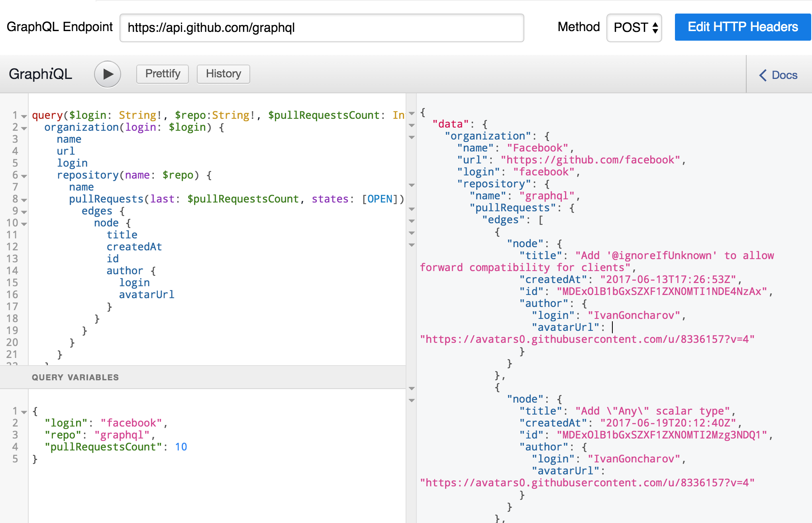Collapse "data" object in result pane
812x523 pixels.
click(412, 125)
